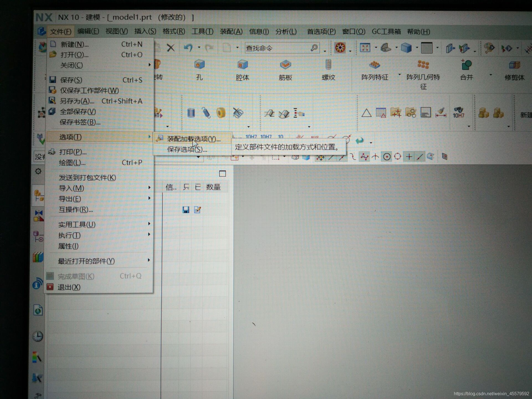Click the shaded cube rendering style icon
The width and height of the screenshot is (532, 399).
click(406, 48)
